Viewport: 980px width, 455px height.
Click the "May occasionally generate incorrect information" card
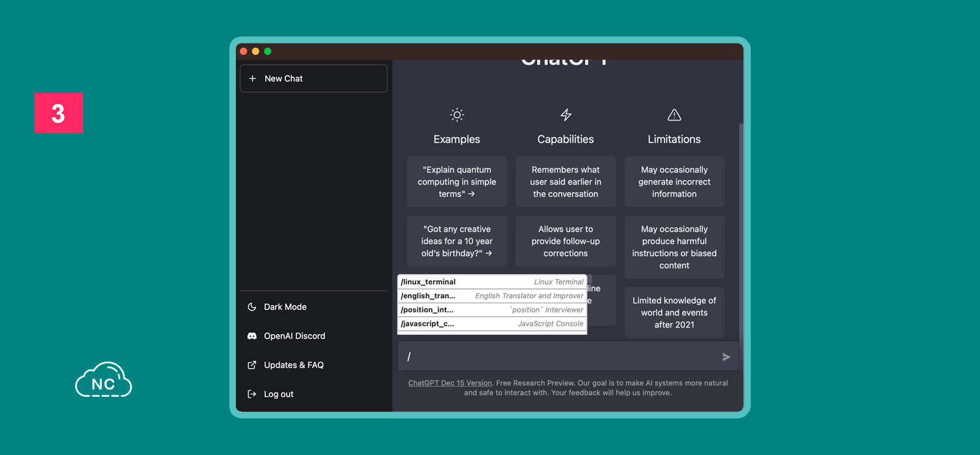coord(674,182)
